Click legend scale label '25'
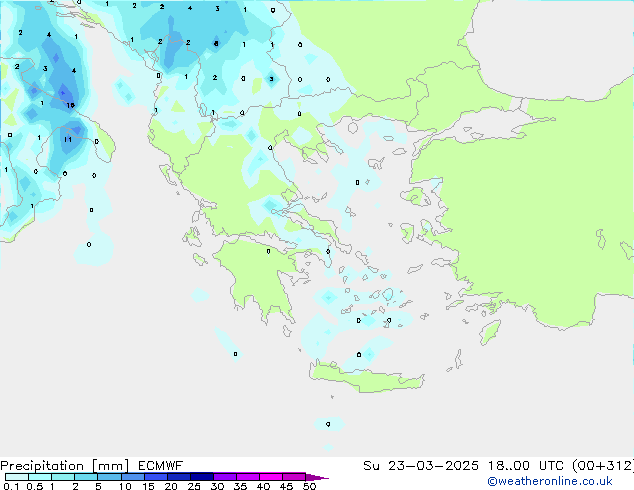Screen dimensions: 634x490 (194, 486)
